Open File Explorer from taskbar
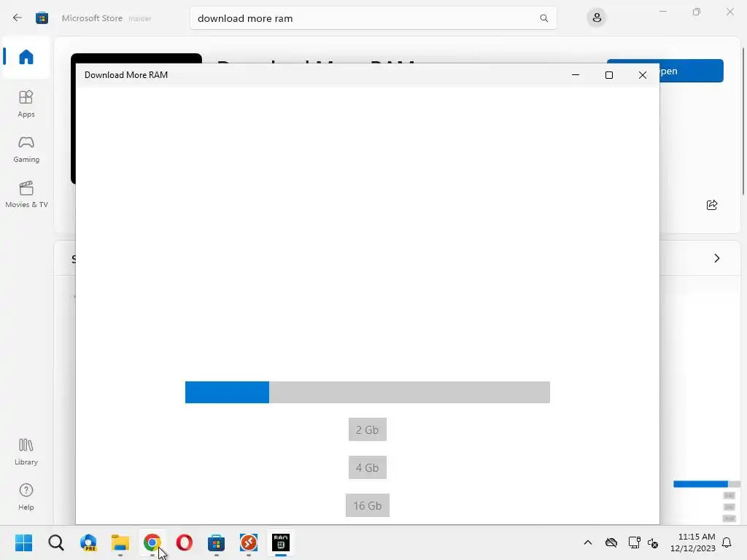Screen dimensions: 747x560 pos(120,542)
